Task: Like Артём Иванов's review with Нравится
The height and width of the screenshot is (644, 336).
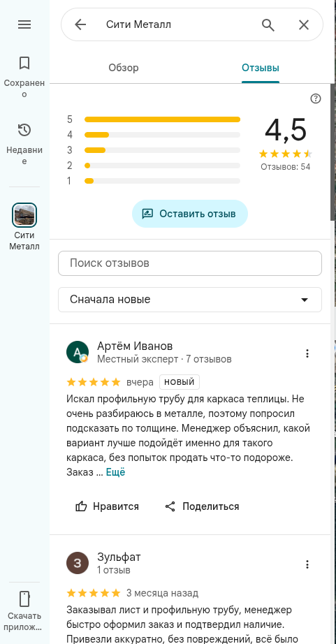Action: point(107,506)
